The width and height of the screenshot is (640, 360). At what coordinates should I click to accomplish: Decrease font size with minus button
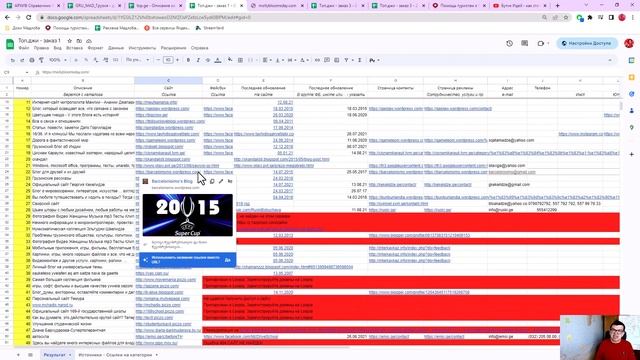point(158,60)
